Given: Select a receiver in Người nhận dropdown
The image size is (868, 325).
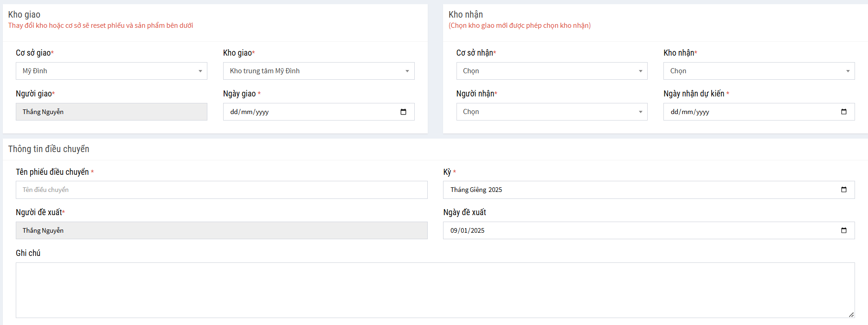Looking at the screenshot, I should click(552, 112).
